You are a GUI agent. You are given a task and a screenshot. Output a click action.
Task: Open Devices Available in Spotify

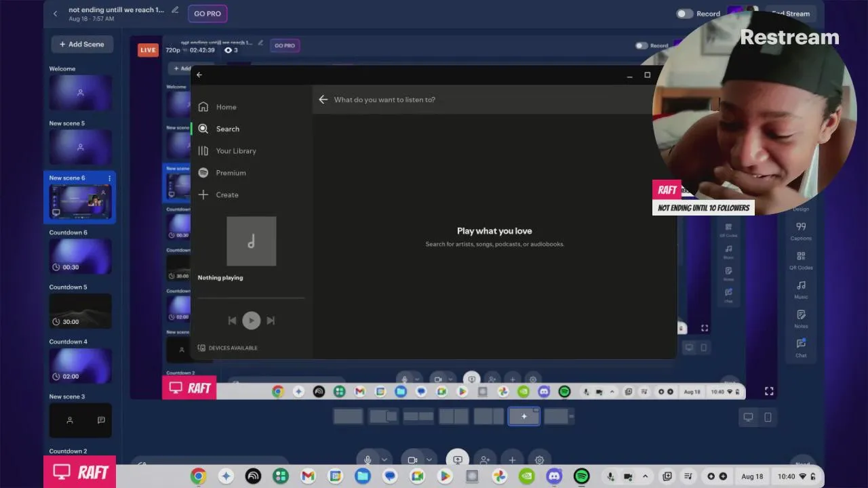pyautogui.click(x=227, y=348)
